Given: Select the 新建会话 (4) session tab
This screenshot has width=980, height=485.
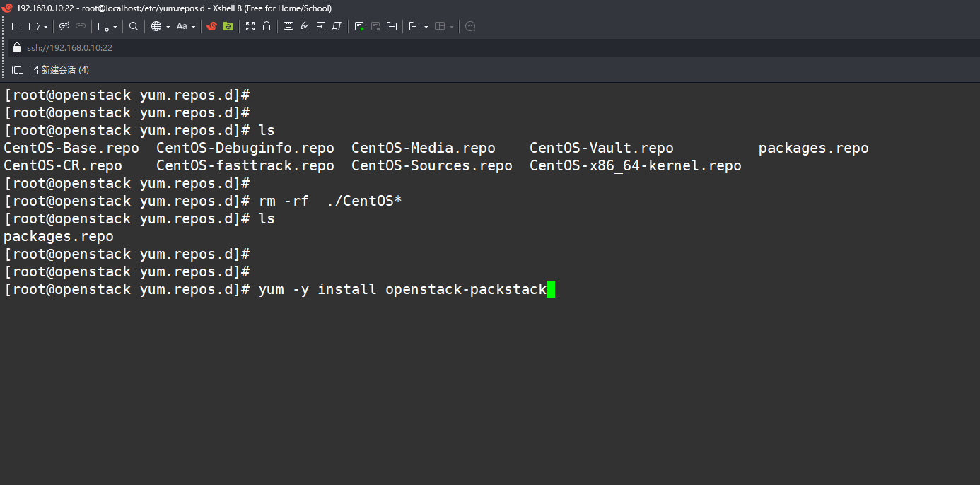Looking at the screenshot, I should [x=59, y=70].
